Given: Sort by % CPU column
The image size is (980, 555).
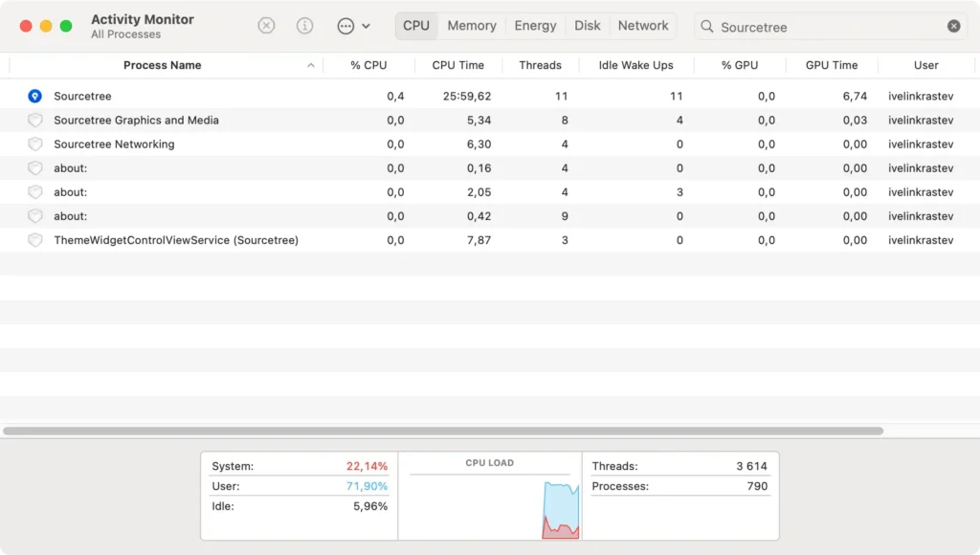Looking at the screenshot, I should click(368, 65).
